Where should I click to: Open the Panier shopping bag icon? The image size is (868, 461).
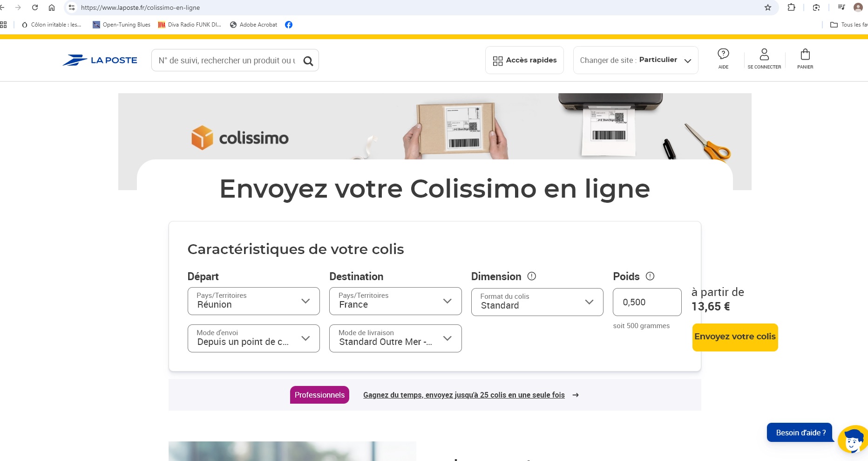tap(805, 59)
